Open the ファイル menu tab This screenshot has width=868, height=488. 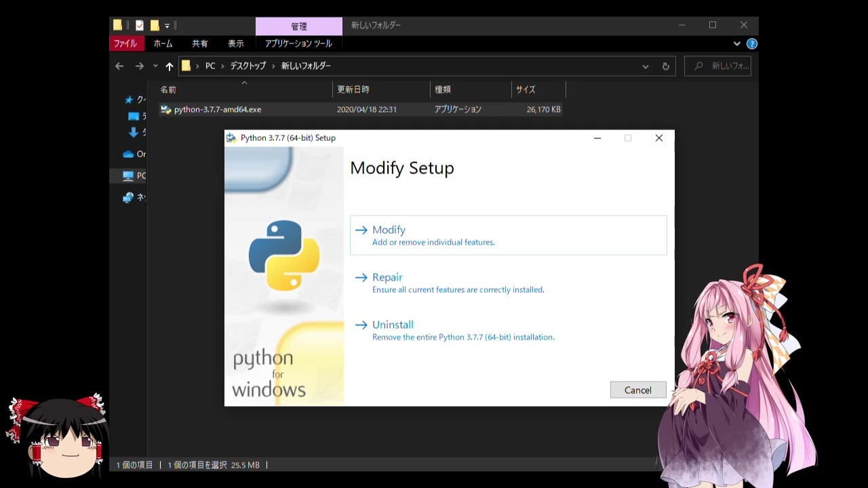125,43
